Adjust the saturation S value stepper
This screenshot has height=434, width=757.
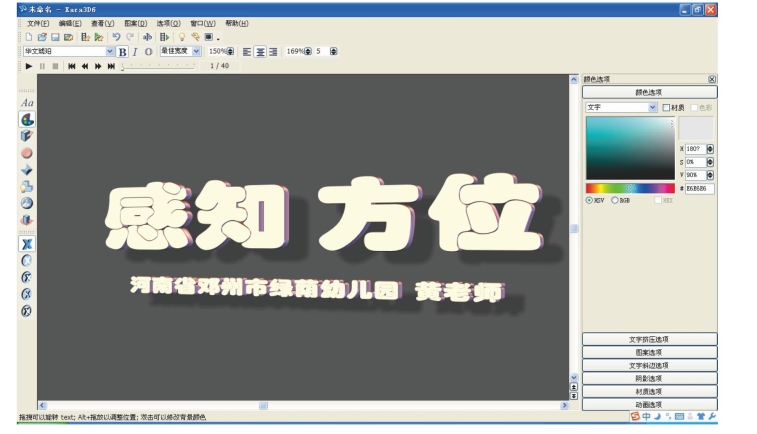point(710,162)
